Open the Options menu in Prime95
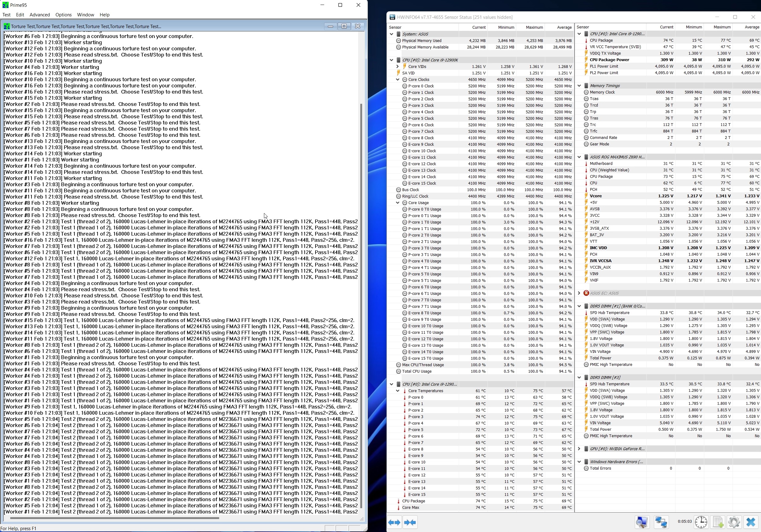761x532 pixels. (x=63, y=15)
